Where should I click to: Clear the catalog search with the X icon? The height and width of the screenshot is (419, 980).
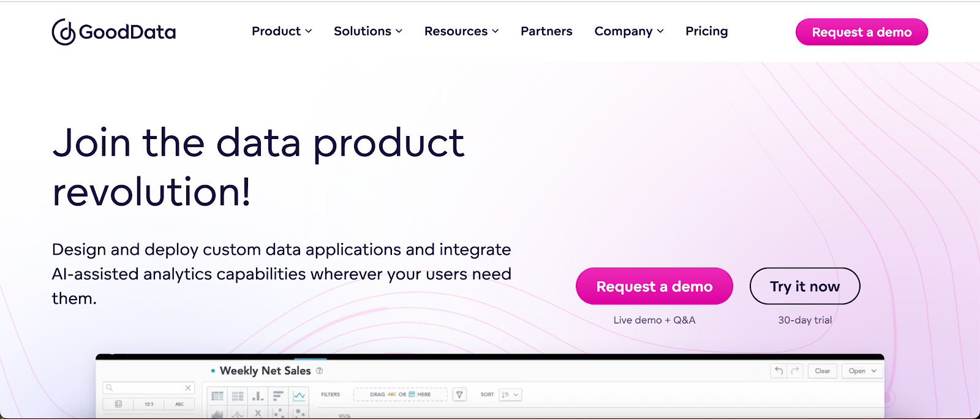pyautogui.click(x=188, y=388)
